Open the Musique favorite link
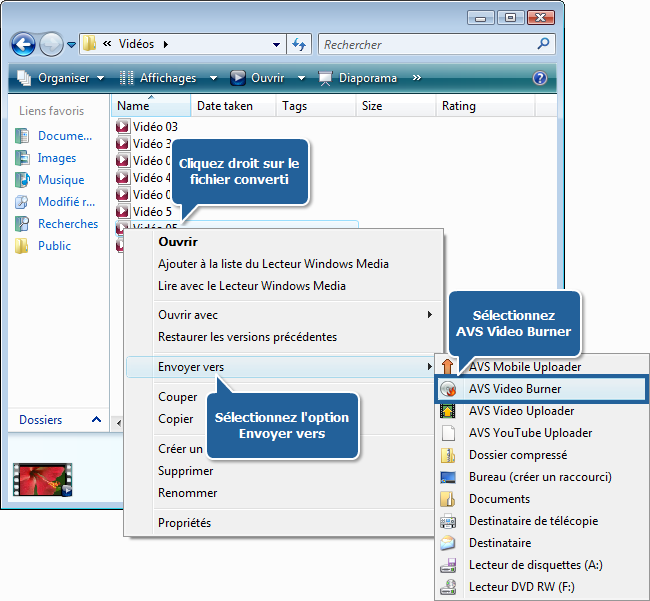Image resolution: width=650 pixels, height=601 pixels. [61, 180]
